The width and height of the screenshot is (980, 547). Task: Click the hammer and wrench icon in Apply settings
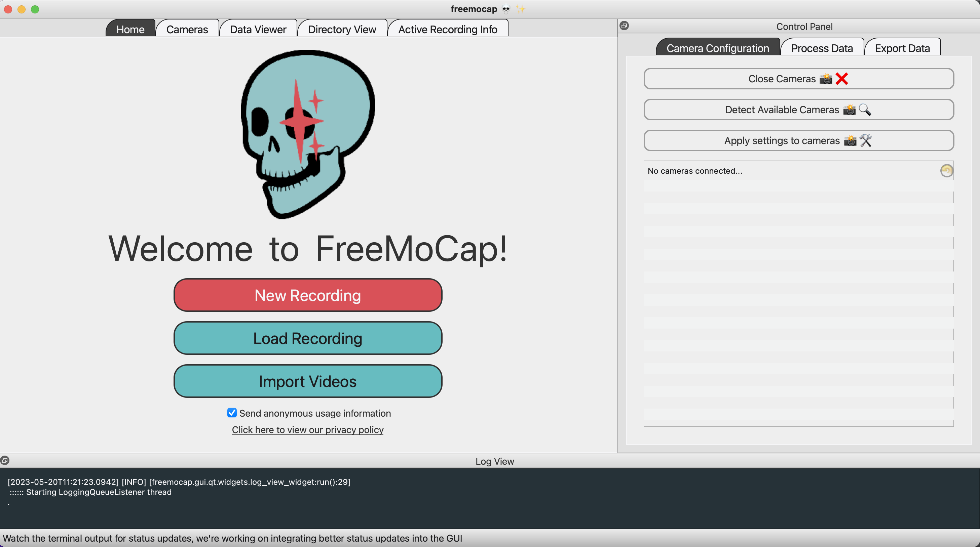[866, 140]
